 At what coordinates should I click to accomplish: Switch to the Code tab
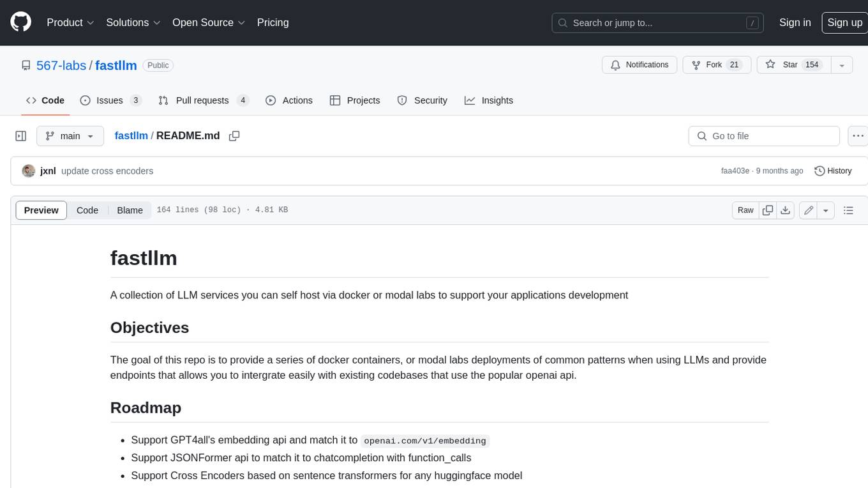[45, 100]
